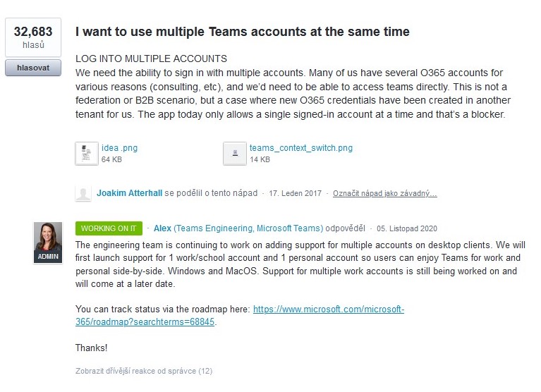This screenshot has width=541, height=392.
Task: Click the WORKING ON IT status label
Action: [109, 228]
